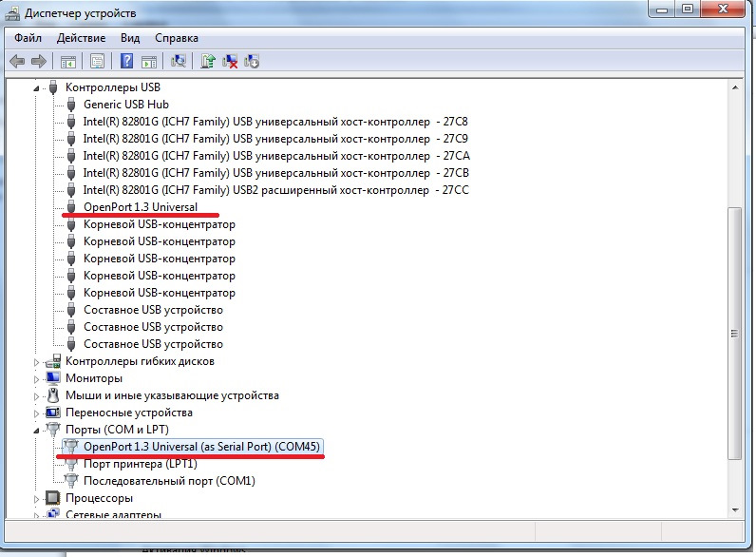
Task: Click the Floppy disk controllers icon
Action: point(53,361)
